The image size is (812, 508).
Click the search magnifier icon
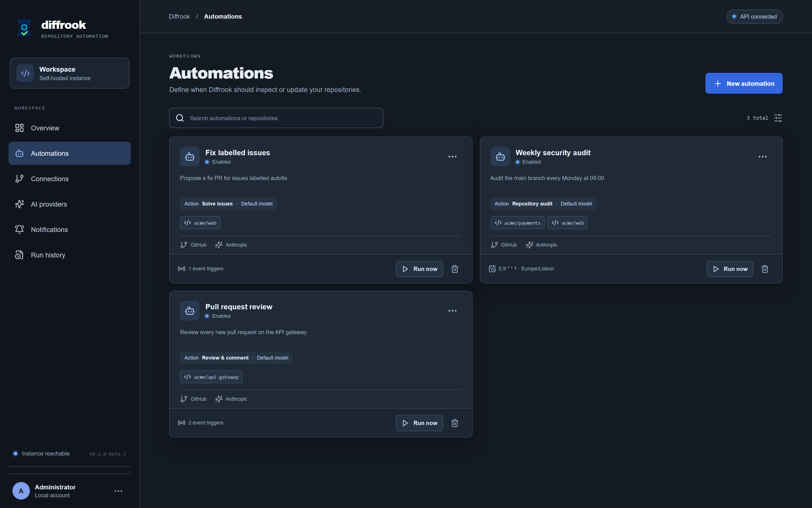click(180, 118)
